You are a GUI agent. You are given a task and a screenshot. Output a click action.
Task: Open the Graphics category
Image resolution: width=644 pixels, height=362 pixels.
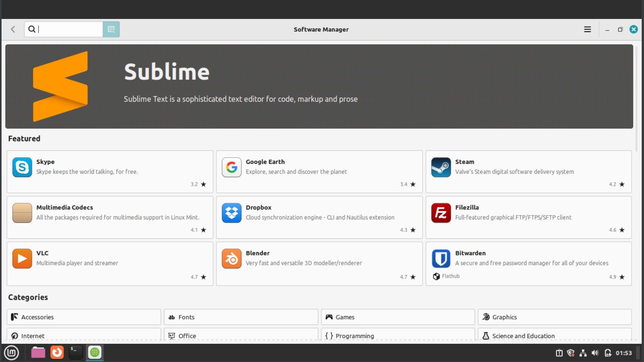[x=554, y=317]
